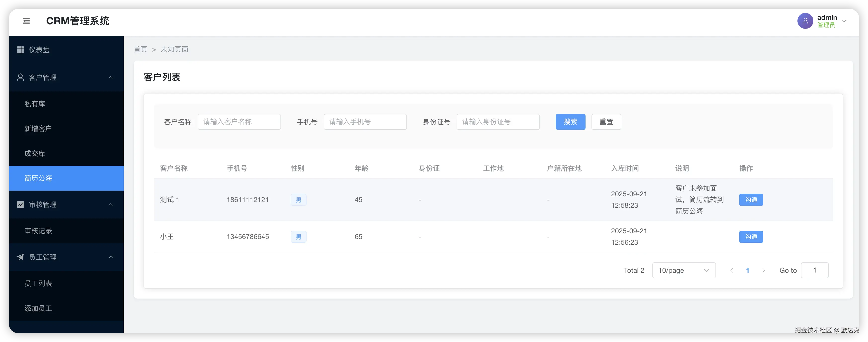Image resolution: width=868 pixels, height=342 pixels.
Task: Click the audit management chart icon
Action: tap(20, 204)
